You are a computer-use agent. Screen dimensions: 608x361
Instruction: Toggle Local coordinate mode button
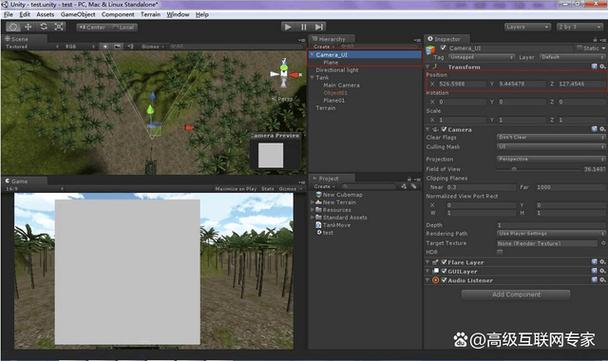[x=123, y=27]
